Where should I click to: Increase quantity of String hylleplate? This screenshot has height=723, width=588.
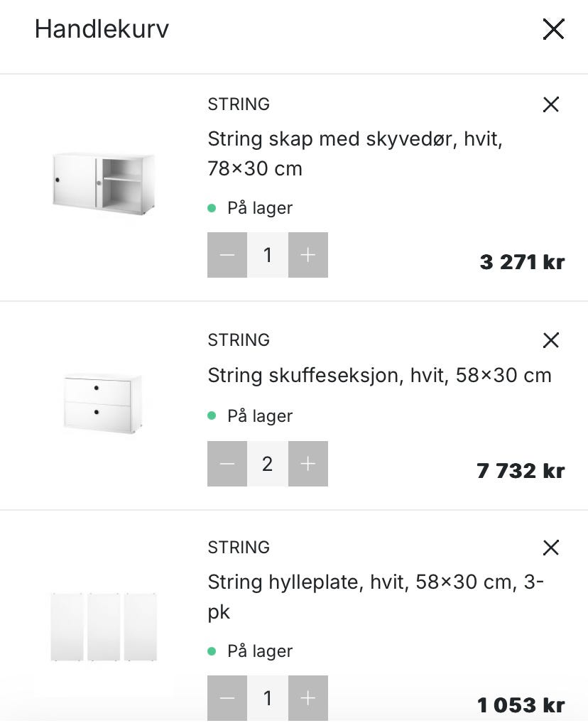click(308, 698)
